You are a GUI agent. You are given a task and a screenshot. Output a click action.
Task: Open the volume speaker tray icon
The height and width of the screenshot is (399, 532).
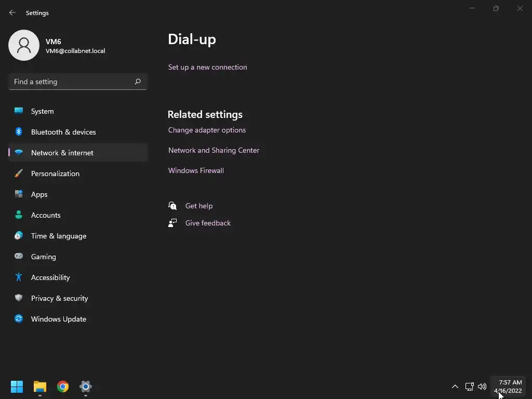point(482,387)
